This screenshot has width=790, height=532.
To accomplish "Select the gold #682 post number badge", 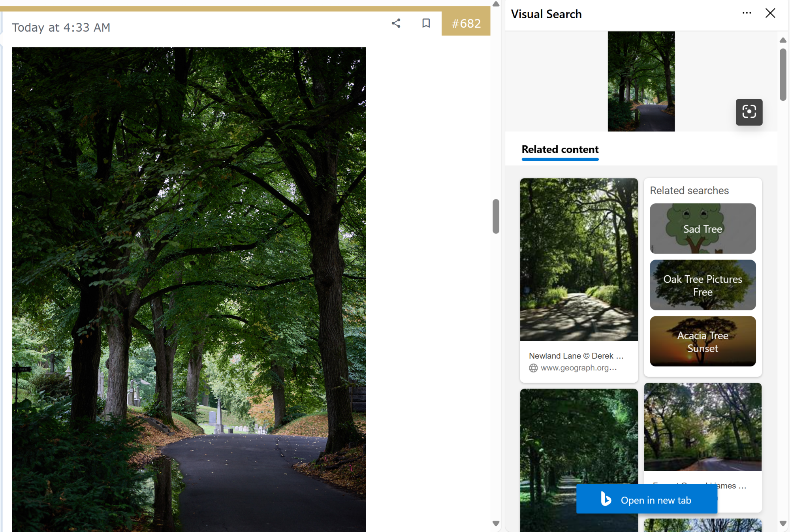I will pos(466,23).
